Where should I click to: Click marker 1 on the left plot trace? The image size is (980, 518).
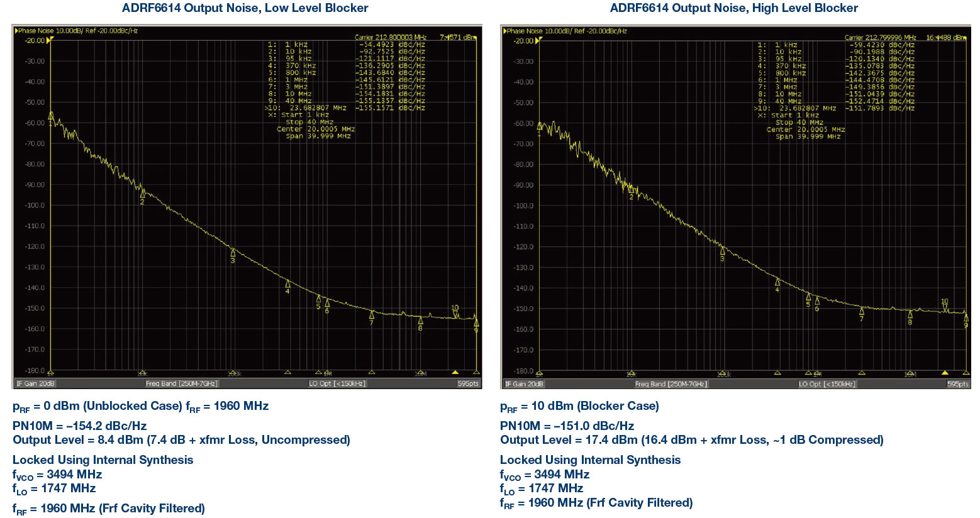point(51,116)
